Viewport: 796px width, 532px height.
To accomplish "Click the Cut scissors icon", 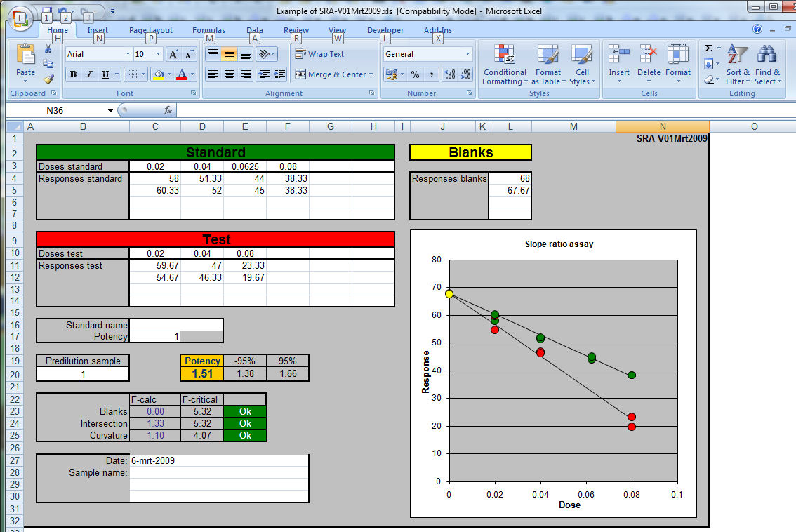I will (x=48, y=48).
